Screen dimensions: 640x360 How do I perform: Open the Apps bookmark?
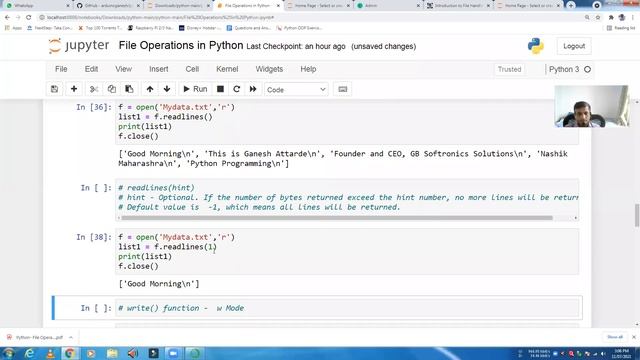coord(13,28)
